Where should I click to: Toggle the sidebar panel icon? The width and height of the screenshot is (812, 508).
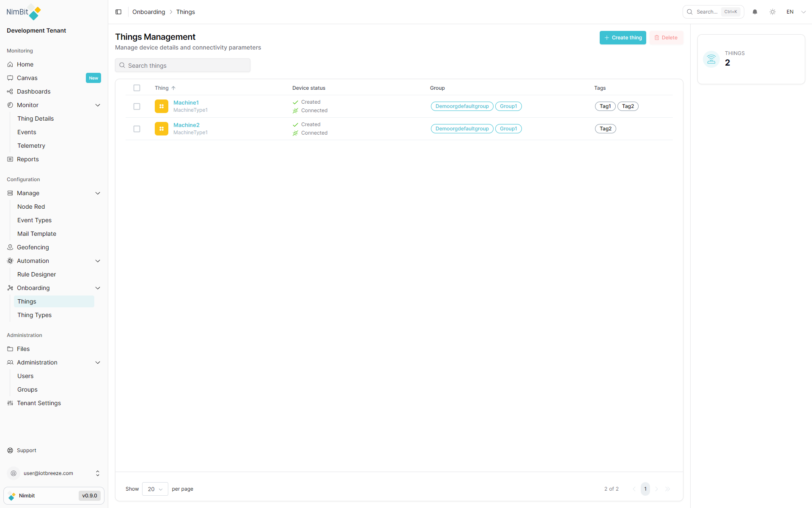(118, 12)
